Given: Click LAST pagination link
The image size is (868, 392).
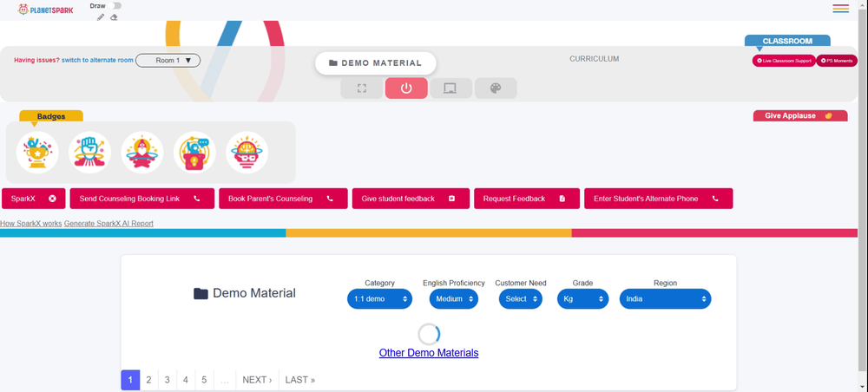Looking at the screenshot, I should click(300, 380).
